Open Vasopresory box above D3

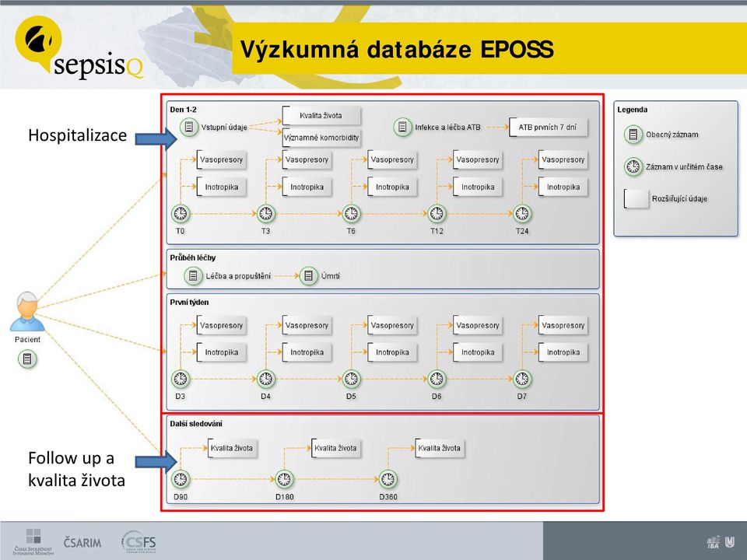point(221,325)
